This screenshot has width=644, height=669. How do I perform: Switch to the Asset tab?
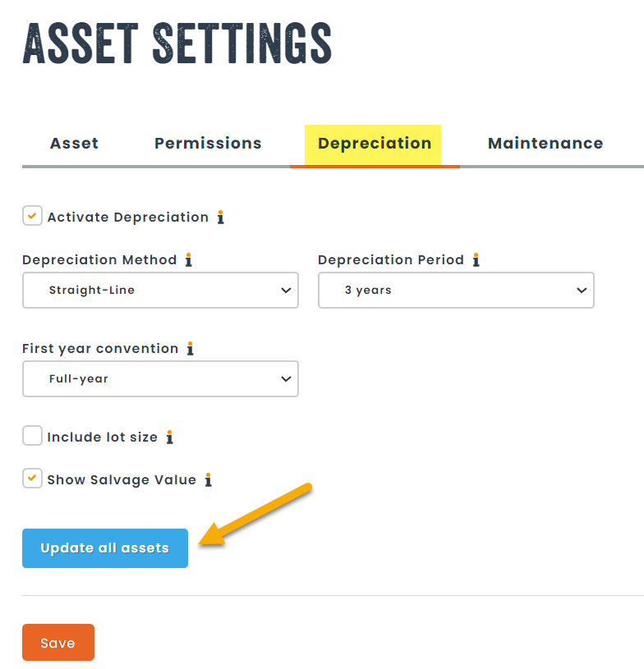74,144
